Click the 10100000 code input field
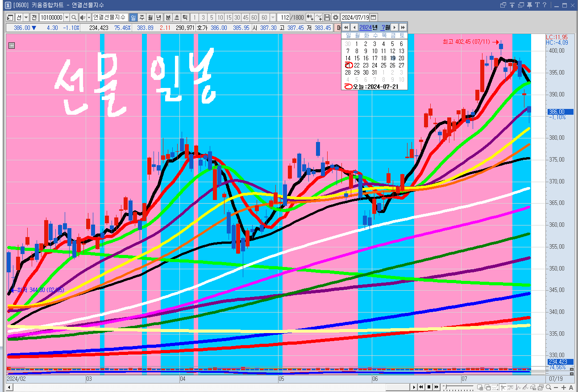The image size is (578, 392). coord(51,17)
